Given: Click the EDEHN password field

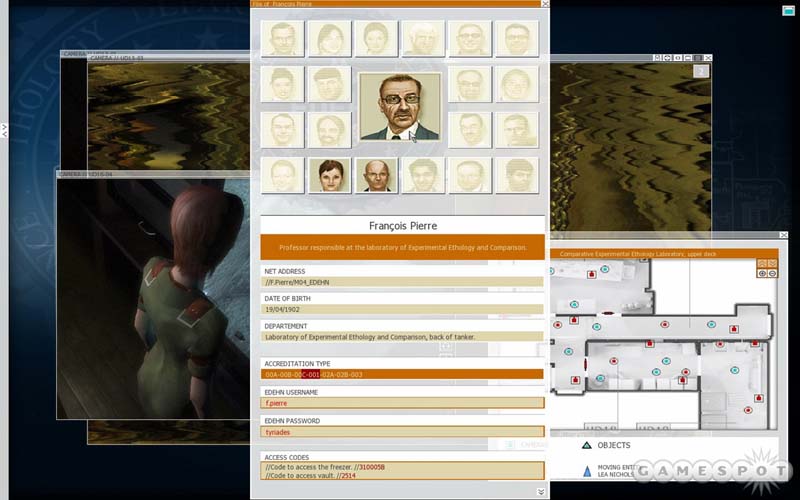Looking at the screenshot, I should (402, 432).
